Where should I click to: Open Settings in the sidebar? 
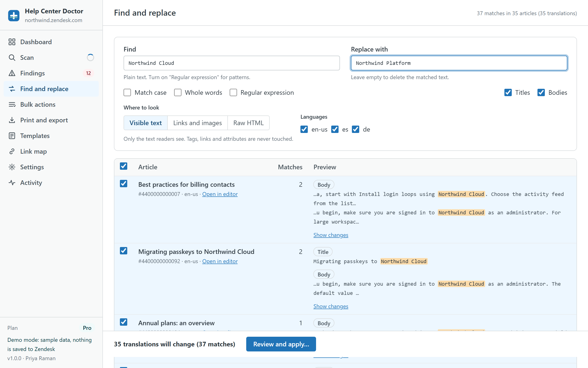(x=51, y=167)
